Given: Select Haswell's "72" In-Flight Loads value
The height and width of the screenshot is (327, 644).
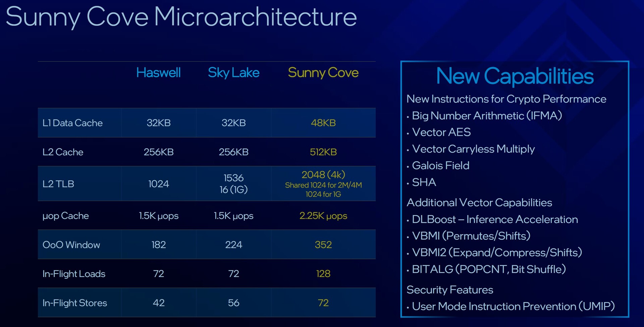Looking at the screenshot, I should click(159, 274).
